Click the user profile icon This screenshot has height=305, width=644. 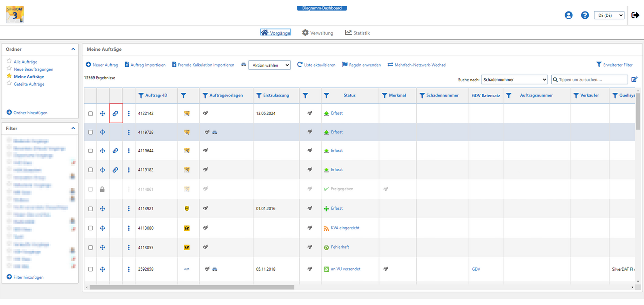pos(569,15)
